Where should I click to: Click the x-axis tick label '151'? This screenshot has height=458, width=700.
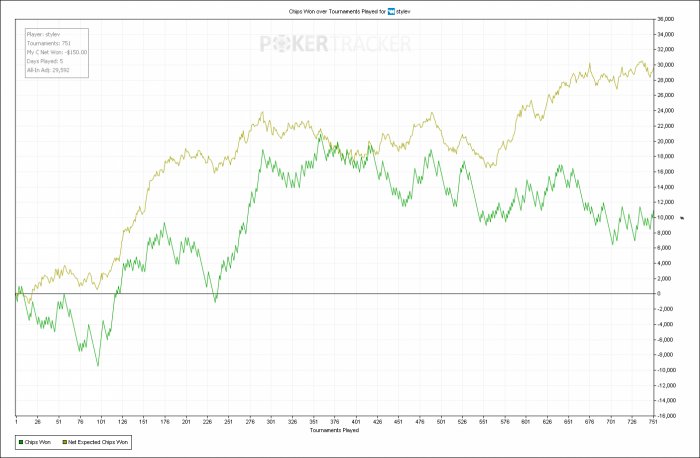click(144, 421)
